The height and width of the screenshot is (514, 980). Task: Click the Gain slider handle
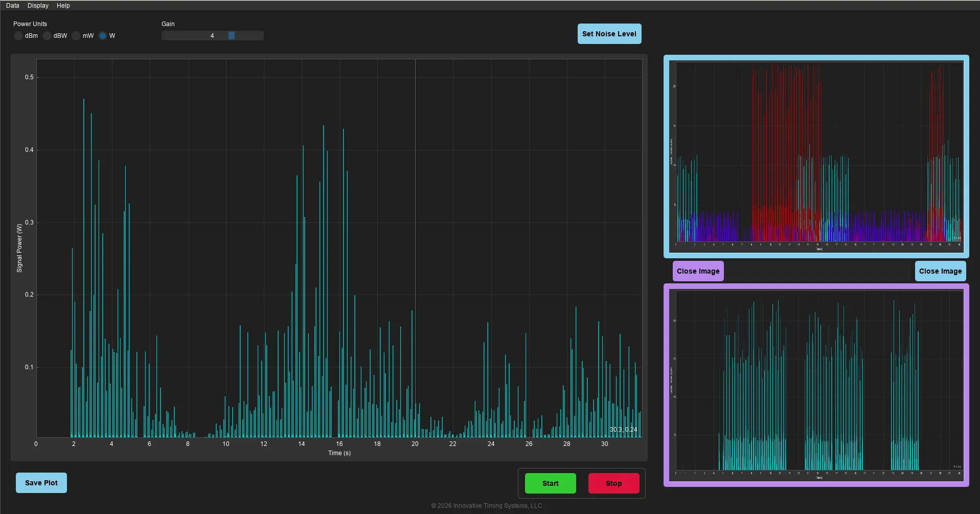[x=232, y=36]
